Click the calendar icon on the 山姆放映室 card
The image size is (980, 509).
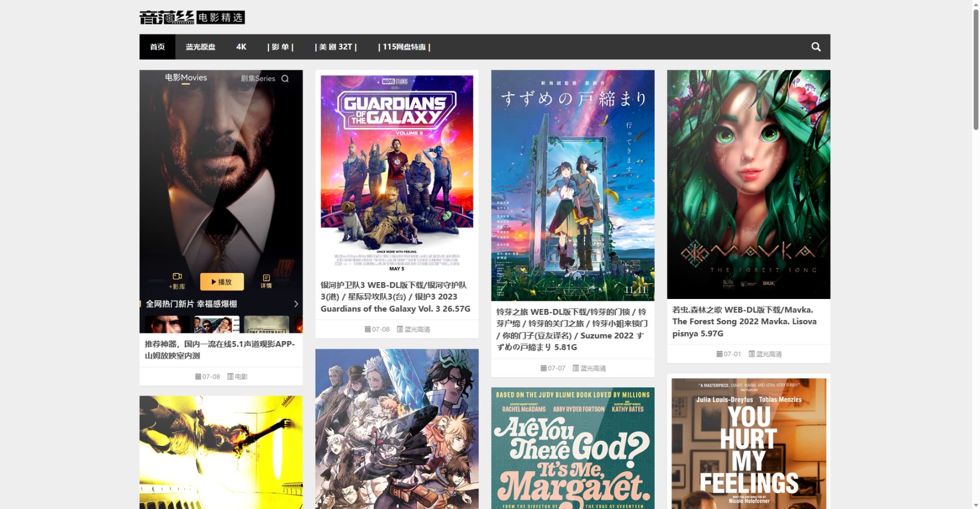pyautogui.click(x=198, y=377)
